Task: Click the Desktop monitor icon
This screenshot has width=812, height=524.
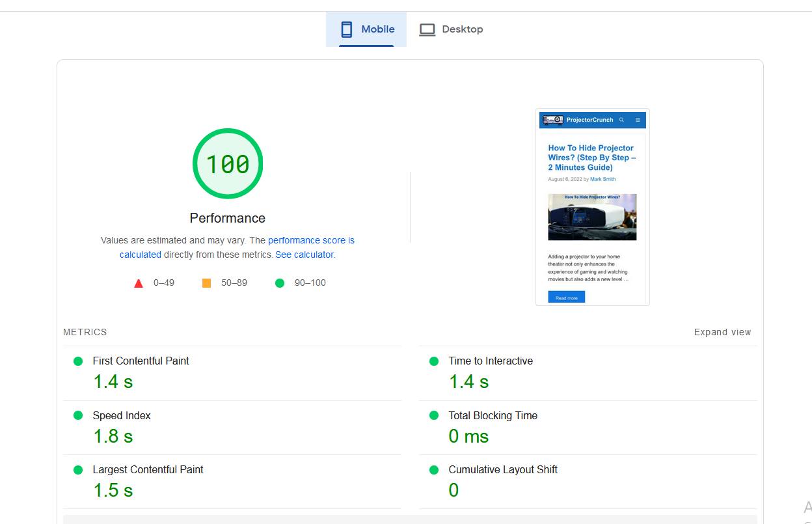Action: point(427,29)
